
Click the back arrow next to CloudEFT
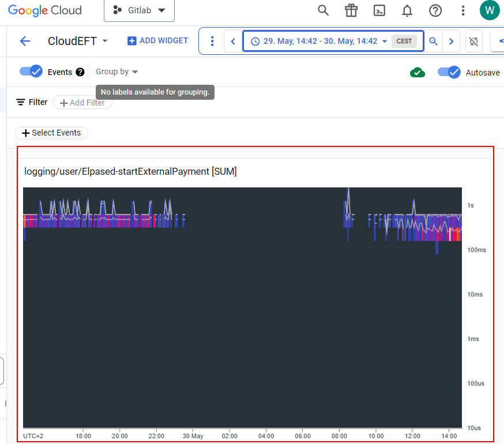pyautogui.click(x=25, y=41)
